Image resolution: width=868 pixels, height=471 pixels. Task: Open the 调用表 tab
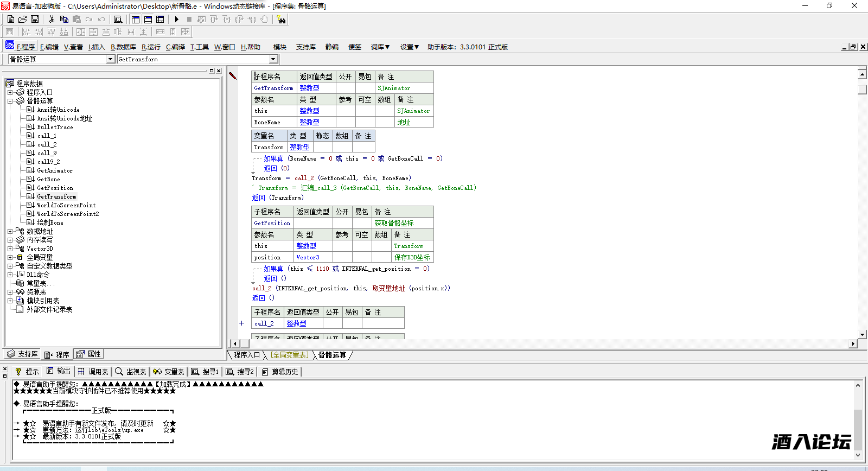93,372
